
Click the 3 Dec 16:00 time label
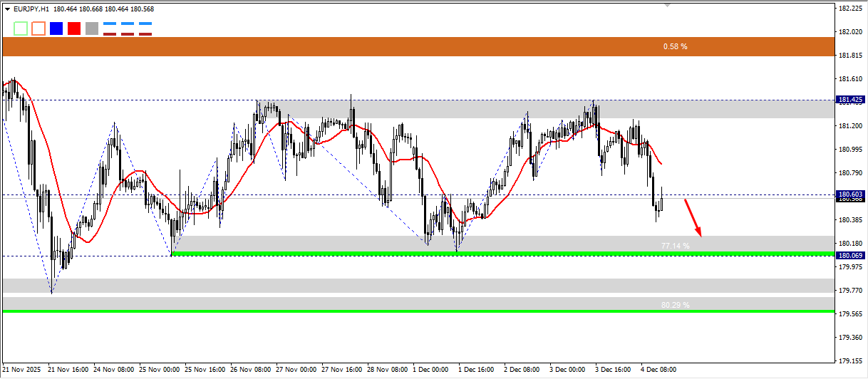point(614,370)
